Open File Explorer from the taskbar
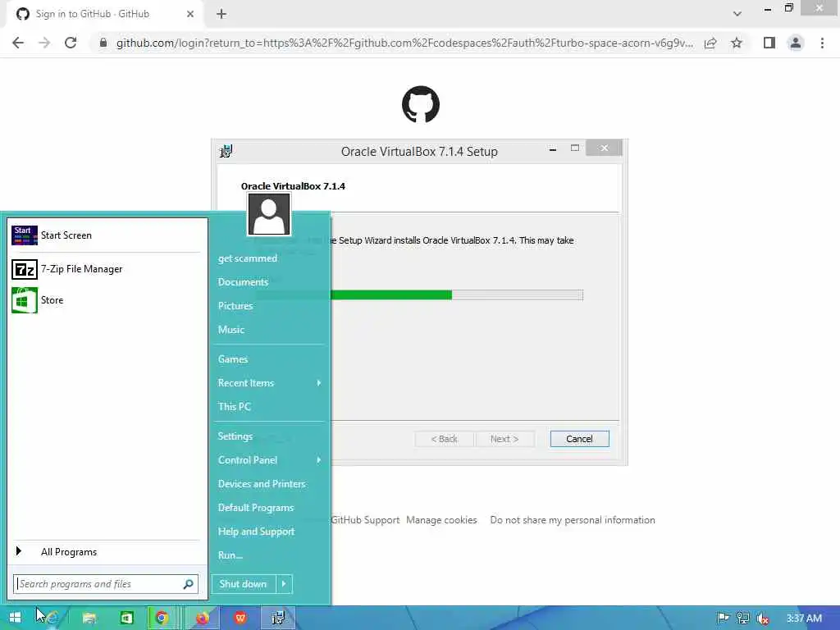Screen dimensions: 840x630 pyautogui.click(x=89, y=618)
